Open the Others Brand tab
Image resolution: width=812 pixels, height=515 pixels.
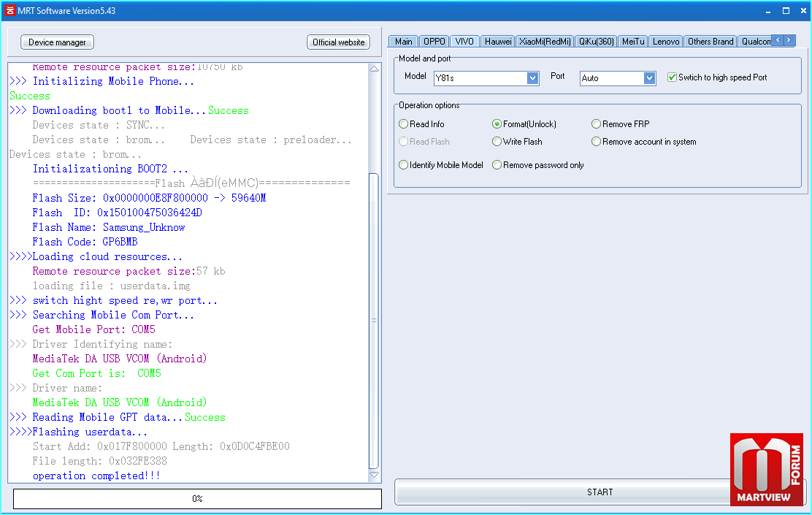(x=710, y=42)
